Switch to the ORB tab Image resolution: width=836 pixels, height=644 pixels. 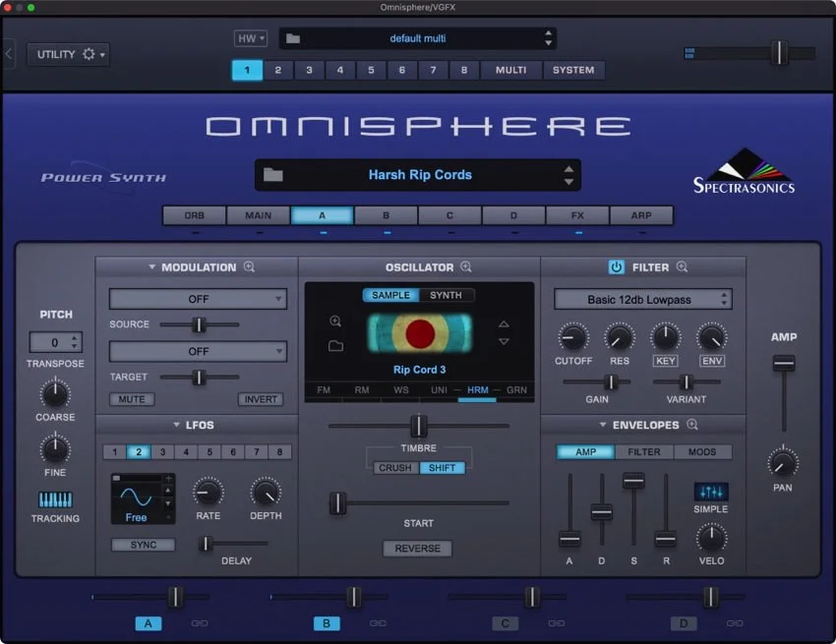[x=194, y=215]
